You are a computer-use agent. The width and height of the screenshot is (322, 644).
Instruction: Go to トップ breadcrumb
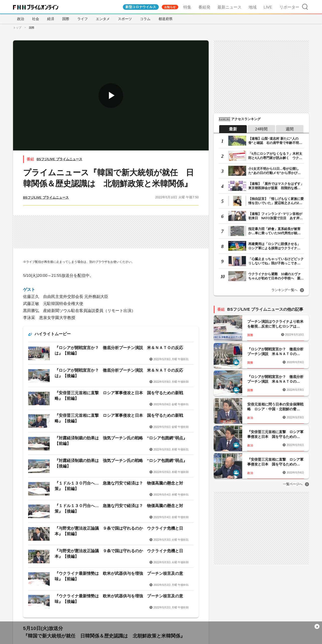click(x=17, y=28)
